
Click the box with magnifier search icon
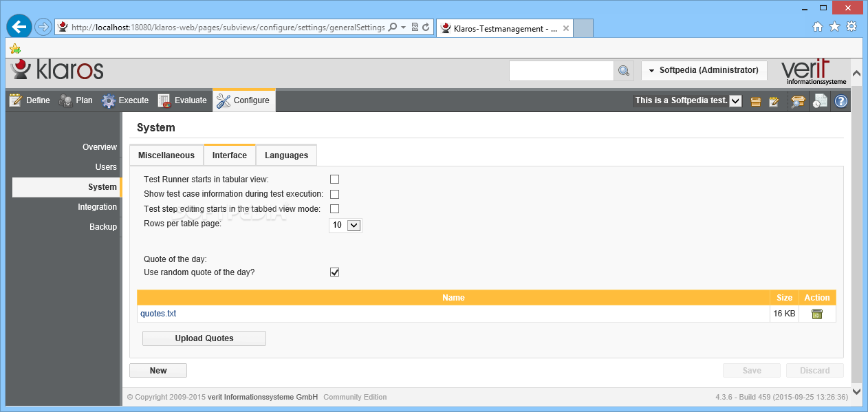[798, 101]
